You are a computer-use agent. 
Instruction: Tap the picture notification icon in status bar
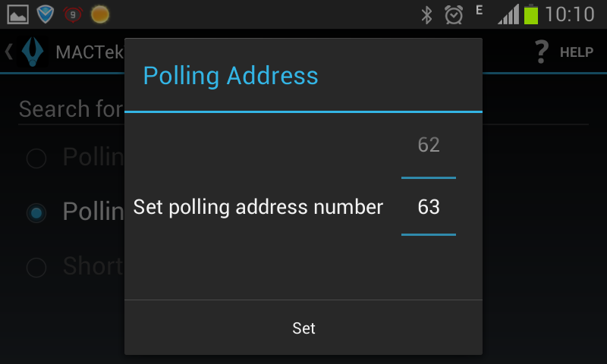click(17, 14)
